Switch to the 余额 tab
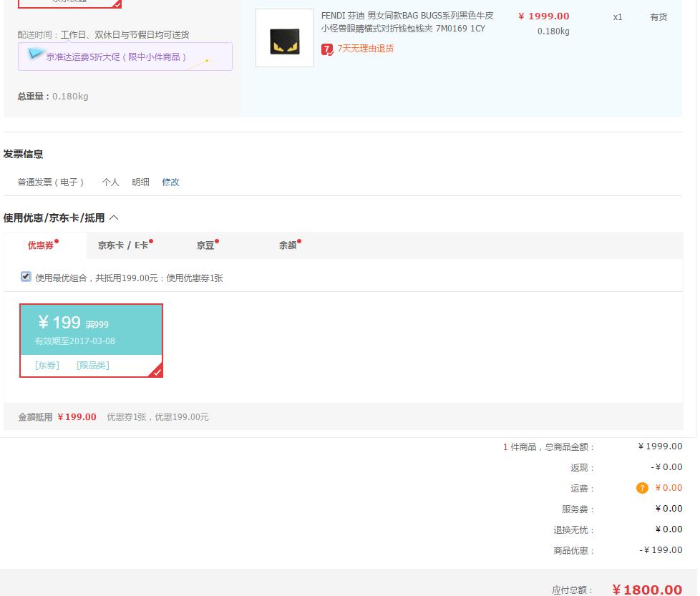Viewport: 700px width, 596px height. pos(290,245)
